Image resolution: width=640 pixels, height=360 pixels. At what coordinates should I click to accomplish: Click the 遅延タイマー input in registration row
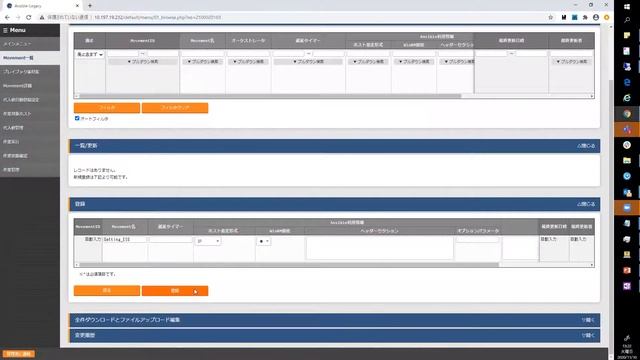170,240
